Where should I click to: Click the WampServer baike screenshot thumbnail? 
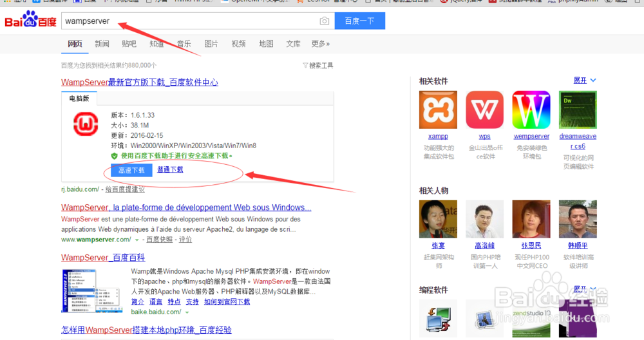pos(91,290)
